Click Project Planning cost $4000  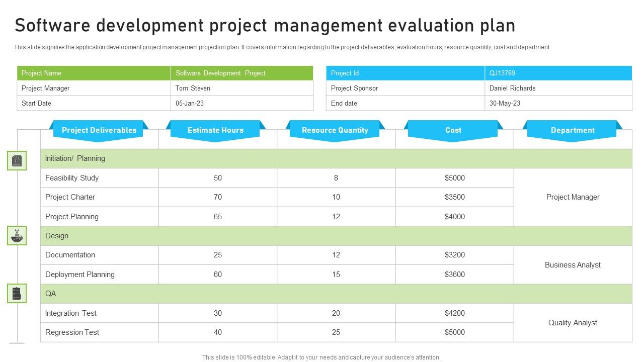point(455,217)
